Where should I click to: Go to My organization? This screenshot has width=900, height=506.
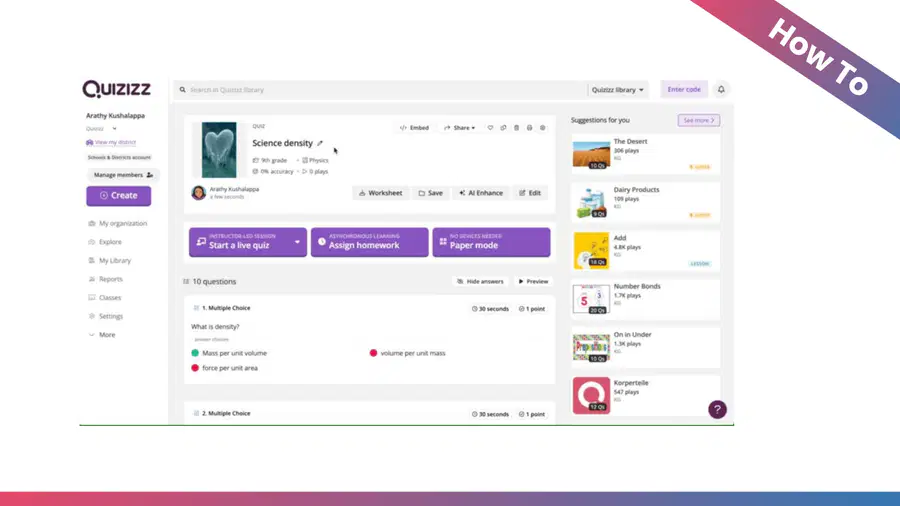coord(118,224)
